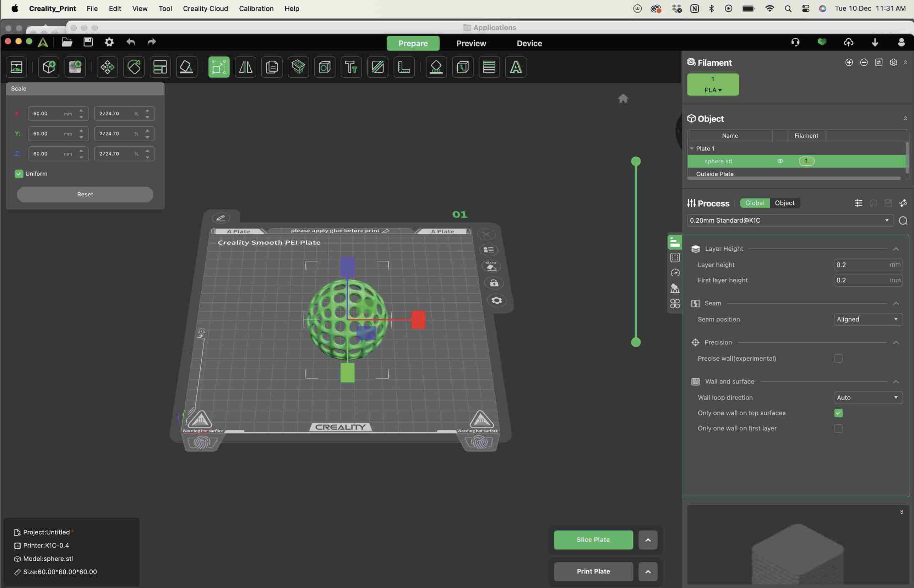Screen dimensions: 914x588
Task: Click remove filament minus icon
Action: coord(864,62)
